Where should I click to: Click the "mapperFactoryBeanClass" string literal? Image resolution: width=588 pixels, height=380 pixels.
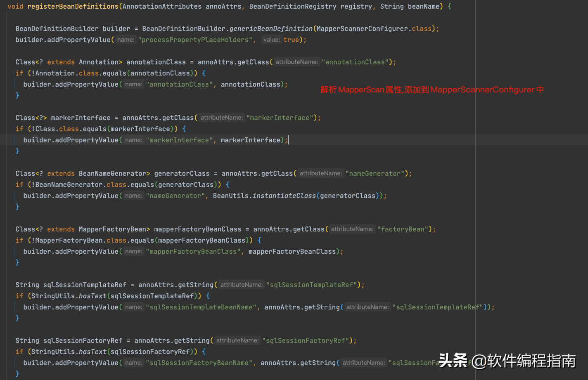193,251
